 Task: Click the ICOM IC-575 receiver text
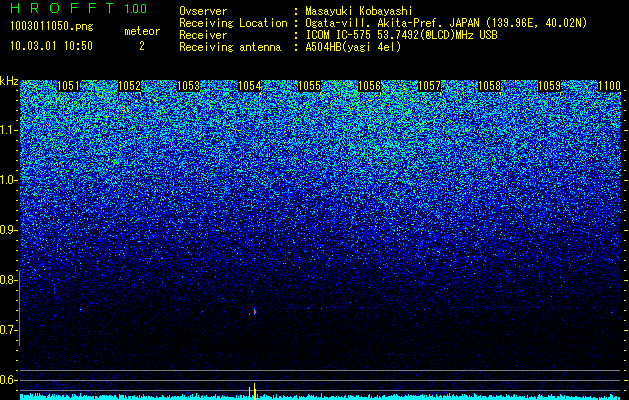(x=401, y=35)
